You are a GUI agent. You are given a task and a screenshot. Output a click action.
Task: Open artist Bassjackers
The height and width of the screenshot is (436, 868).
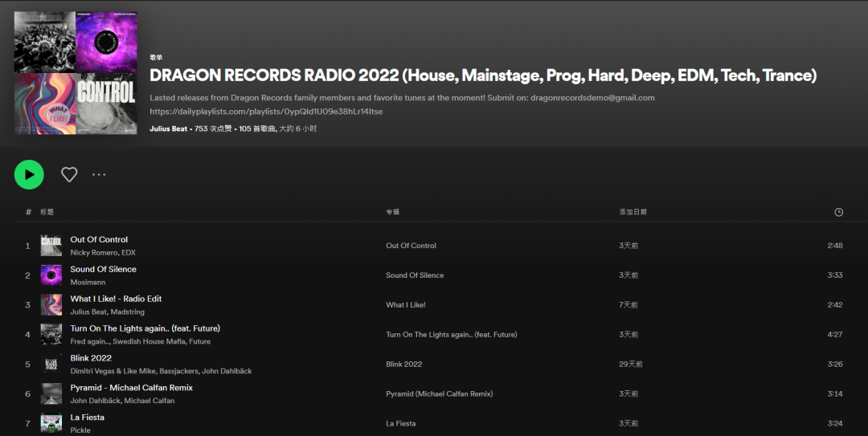coord(178,371)
